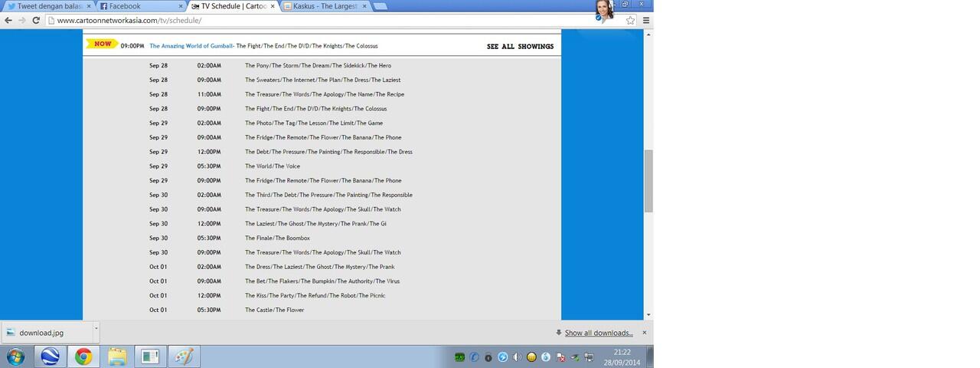Open the taskbar app beside Explorer
This screenshot has width=980, height=368.
pos(150,356)
